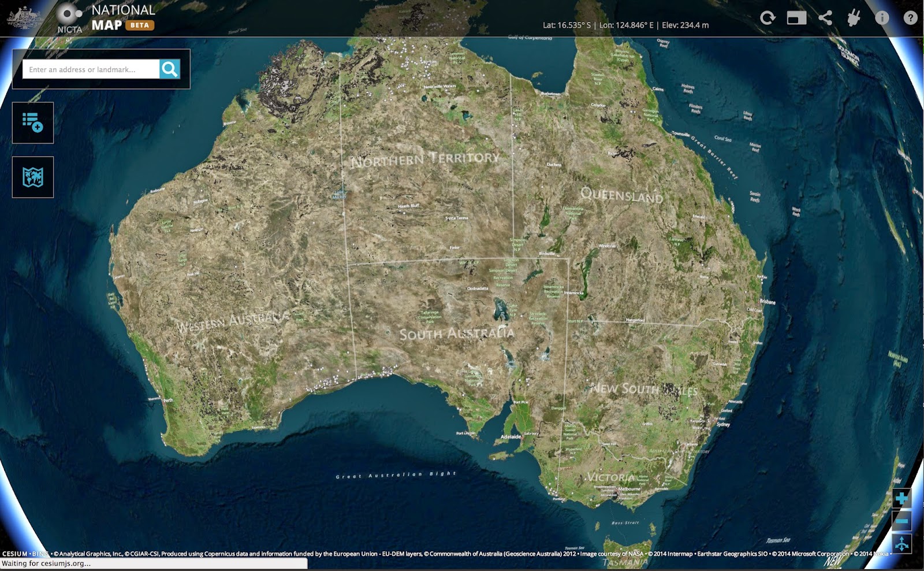
Task: Click the Townsville city label
Action: (x=680, y=134)
